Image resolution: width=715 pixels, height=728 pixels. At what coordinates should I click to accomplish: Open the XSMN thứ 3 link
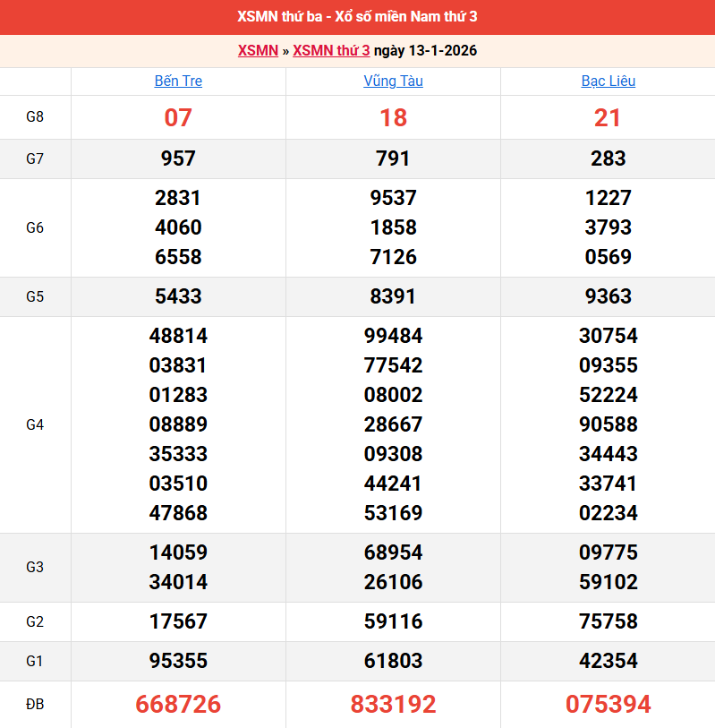(331, 50)
